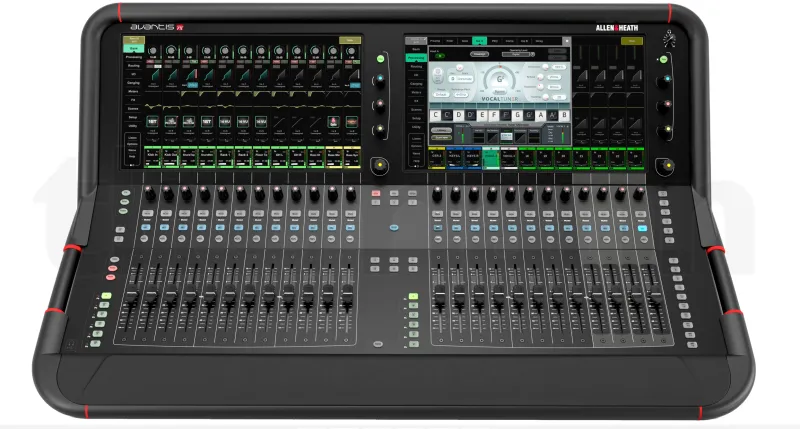Touch the pink-lit rotary beside the left screen
The width and height of the screenshot is (800, 429).
pos(380,106)
